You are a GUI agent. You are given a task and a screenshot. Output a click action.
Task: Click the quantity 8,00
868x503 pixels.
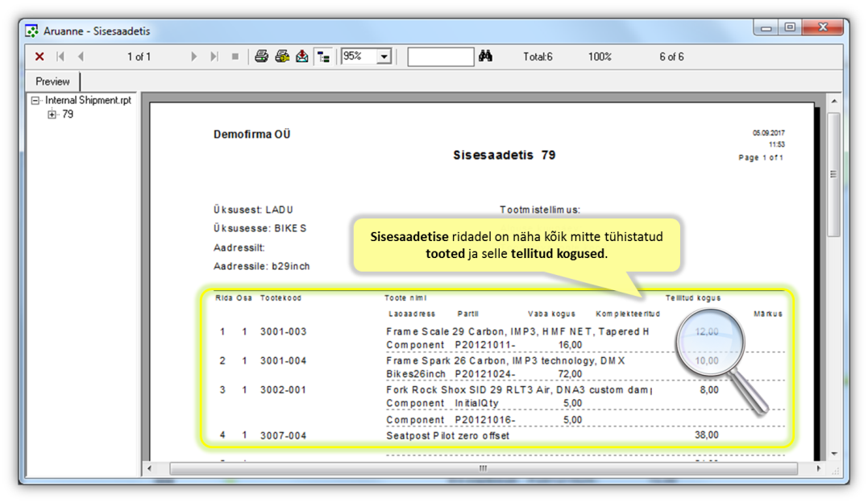click(x=709, y=390)
